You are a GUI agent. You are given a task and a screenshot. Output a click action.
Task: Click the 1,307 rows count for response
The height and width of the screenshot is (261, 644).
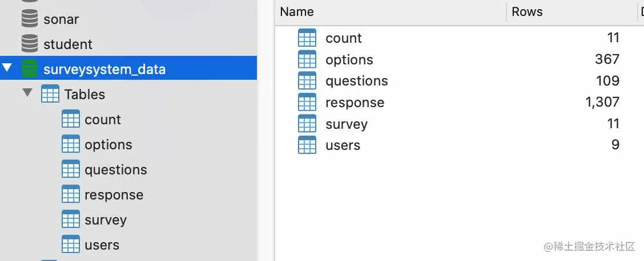pyautogui.click(x=602, y=103)
